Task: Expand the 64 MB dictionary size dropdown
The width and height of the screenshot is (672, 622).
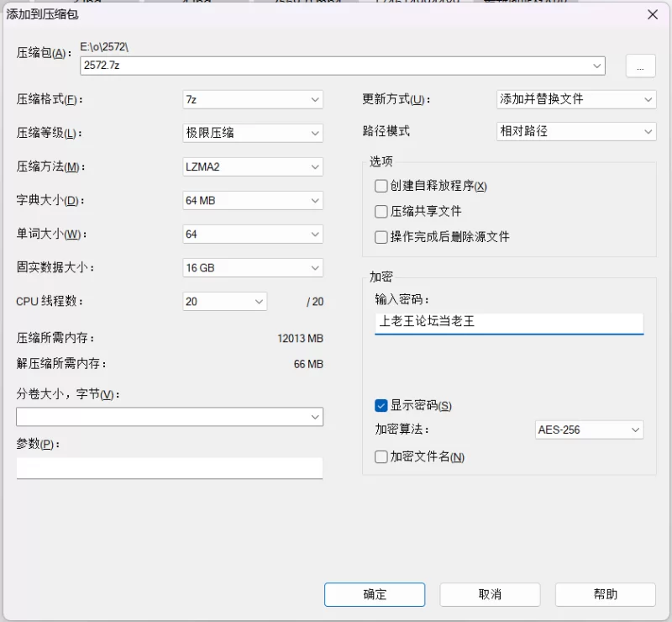Action: pos(253,200)
